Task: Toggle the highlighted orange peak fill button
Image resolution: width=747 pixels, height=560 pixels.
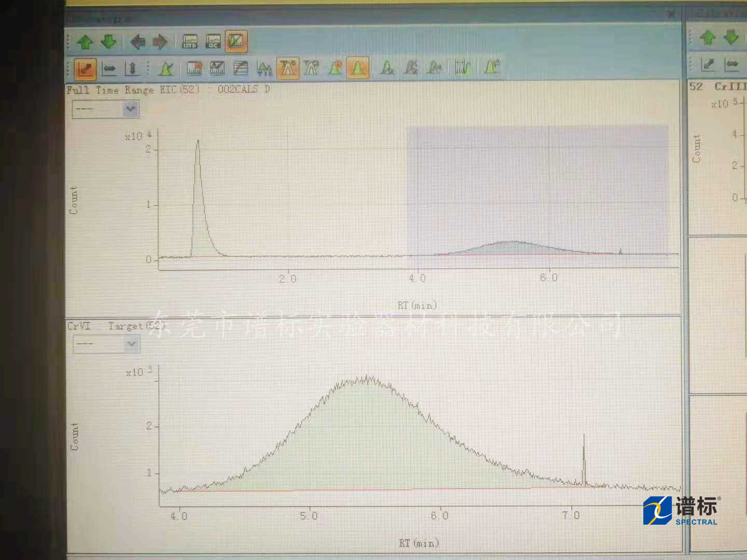Action: (x=357, y=68)
